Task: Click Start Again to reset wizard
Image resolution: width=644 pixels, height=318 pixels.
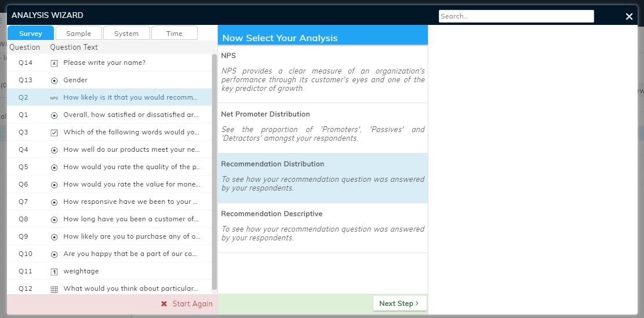Action: pos(187,304)
